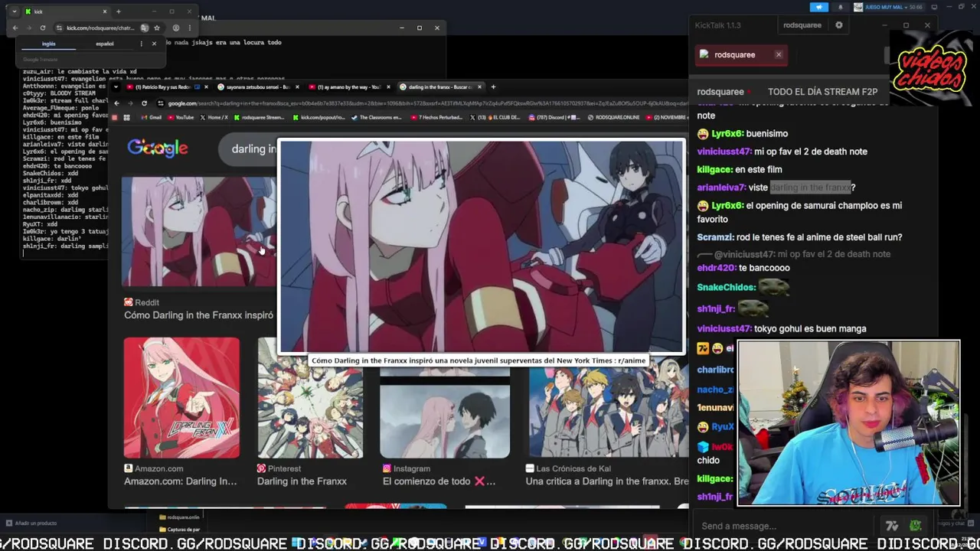The image size is (980, 551).
Task: Click Google Translate icon in address bar
Action: pyautogui.click(x=144, y=28)
